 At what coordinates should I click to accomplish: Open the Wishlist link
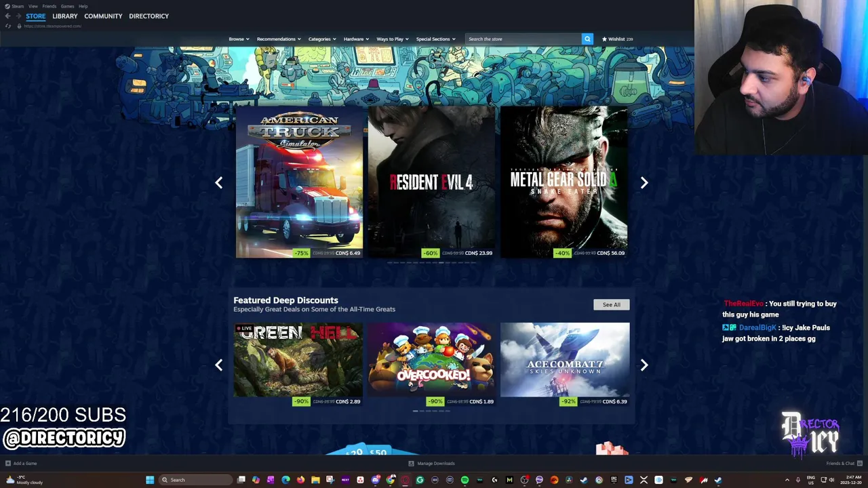[x=617, y=39]
